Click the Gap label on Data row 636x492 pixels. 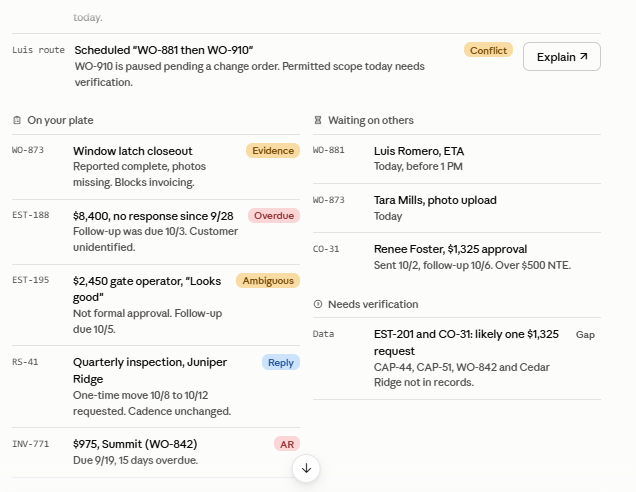pos(585,335)
